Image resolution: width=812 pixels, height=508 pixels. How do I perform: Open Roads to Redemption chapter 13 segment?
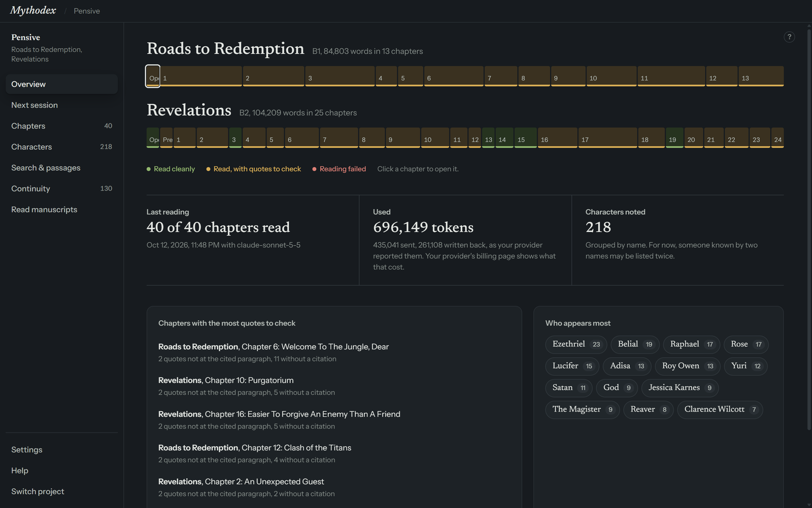pos(761,76)
